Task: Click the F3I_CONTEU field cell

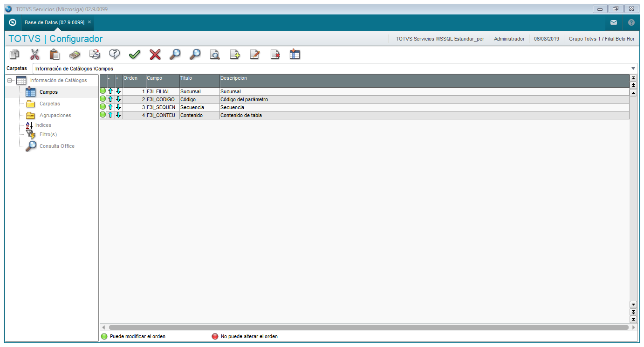Action: [163, 115]
